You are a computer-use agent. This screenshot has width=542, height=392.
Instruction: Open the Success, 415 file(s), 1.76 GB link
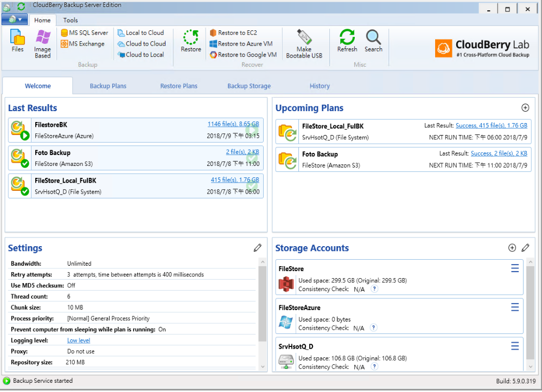click(x=492, y=125)
